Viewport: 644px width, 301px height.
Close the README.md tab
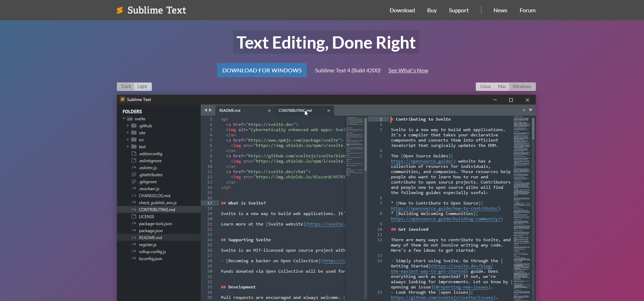click(x=269, y=110)
